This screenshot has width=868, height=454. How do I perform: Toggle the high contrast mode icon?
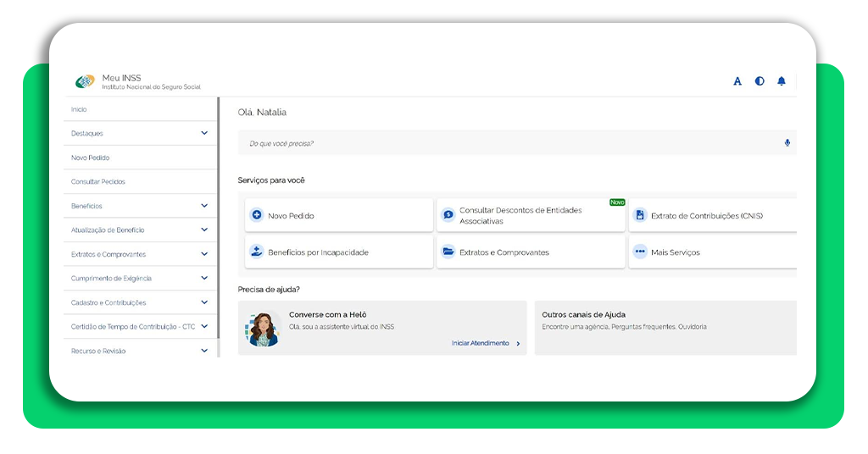point(759,81)
